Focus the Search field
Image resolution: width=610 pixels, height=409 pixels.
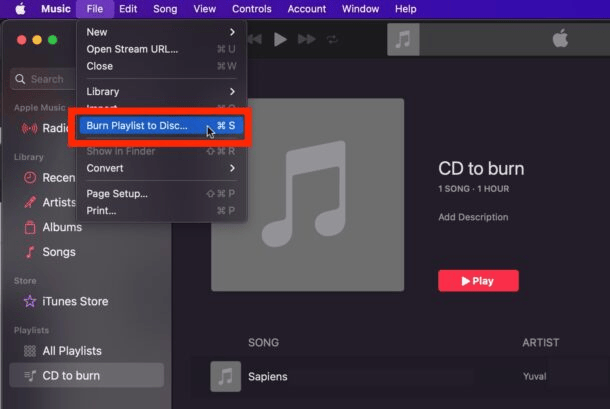(43, 79)
